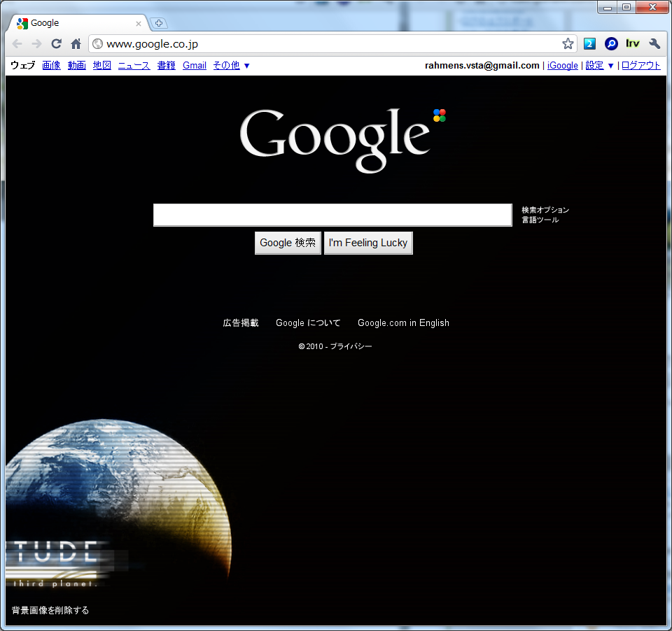Minimize the browser window
Screen dimensions: 672x631
tap(608, 7)
